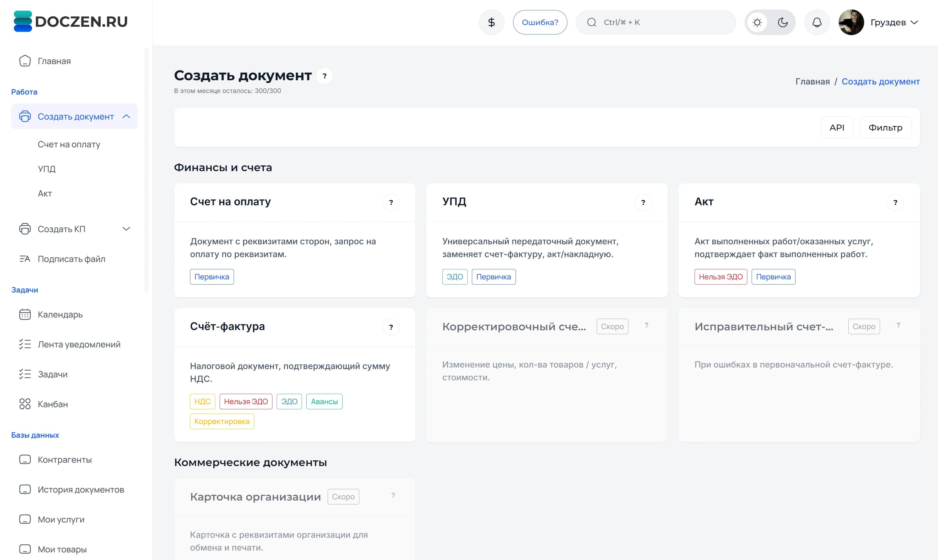Click the dollar sign billing icon
Image resolution: width=938 pixels, height=560 pixels.
(x=491, y=22)
